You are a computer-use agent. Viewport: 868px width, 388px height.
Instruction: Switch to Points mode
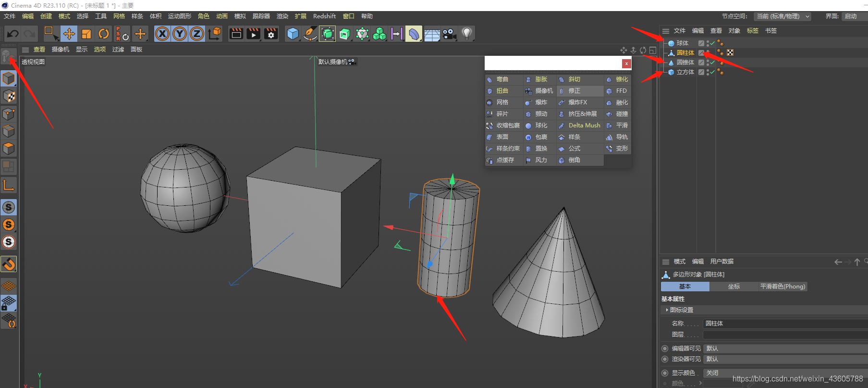point(9,114)
